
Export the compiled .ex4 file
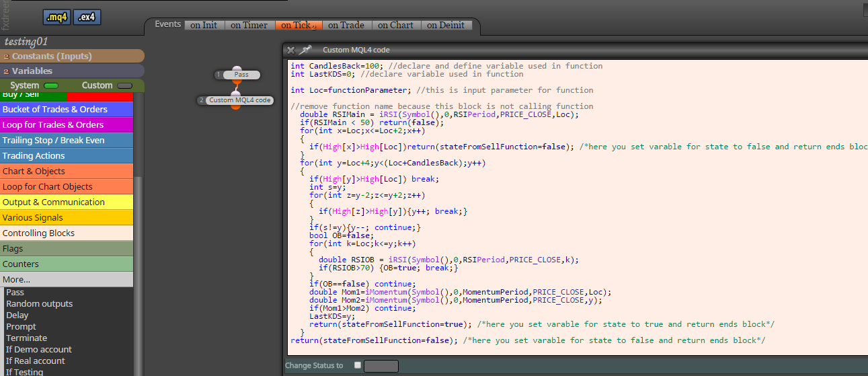(87, 17)
